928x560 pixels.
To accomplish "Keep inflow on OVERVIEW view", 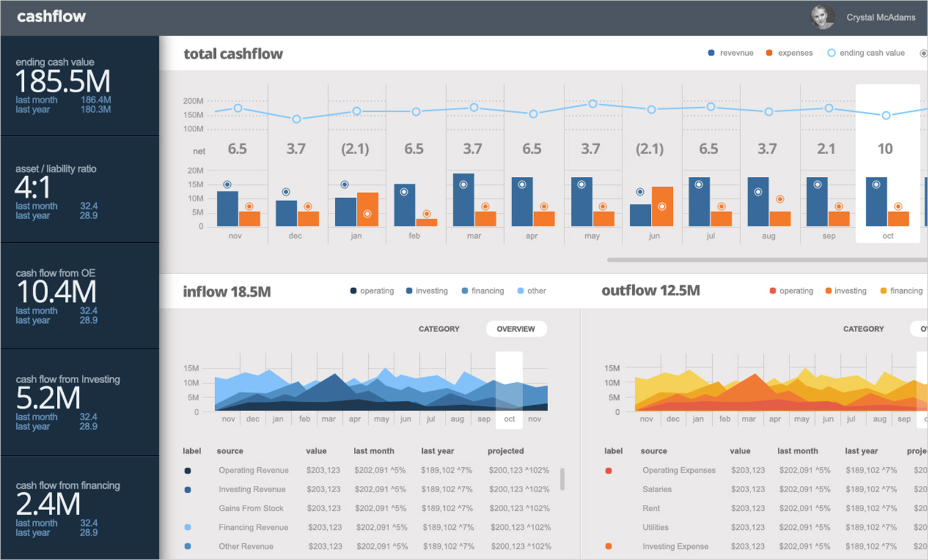I will (516, 329).
